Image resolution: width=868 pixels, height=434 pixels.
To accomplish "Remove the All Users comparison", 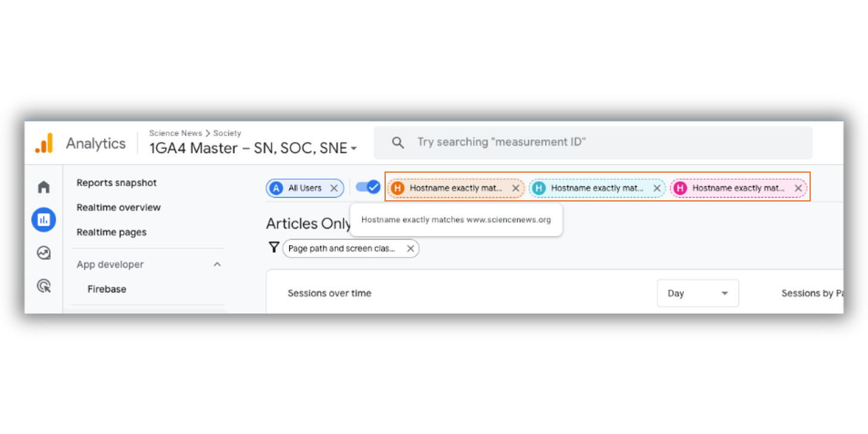I will click(x=334, y=188).
